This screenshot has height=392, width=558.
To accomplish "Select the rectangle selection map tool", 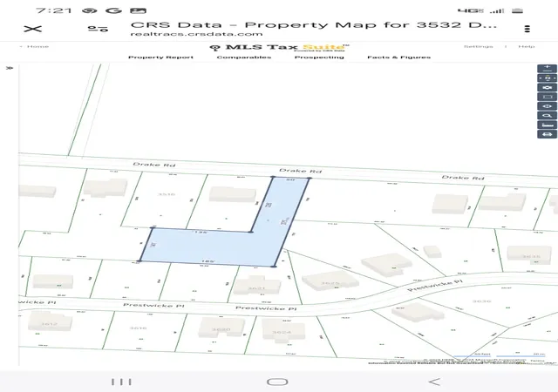I will tap(547, 97).
